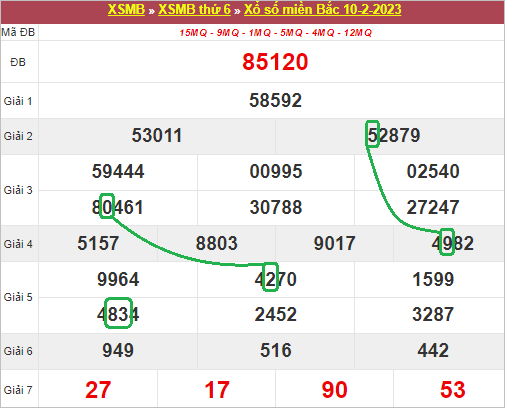505x408 pixels.
Task: Click the green circle on 52879
Action: tap(372, 134)
